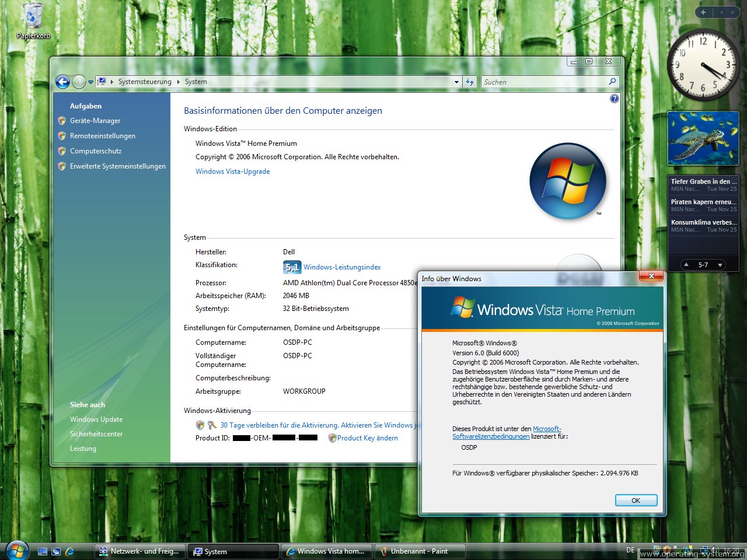Switch to the Unbenannt - Paint taskbar window
Image resolution: width=747 pixels, height=560 pixels.
[x=420, y=551]
